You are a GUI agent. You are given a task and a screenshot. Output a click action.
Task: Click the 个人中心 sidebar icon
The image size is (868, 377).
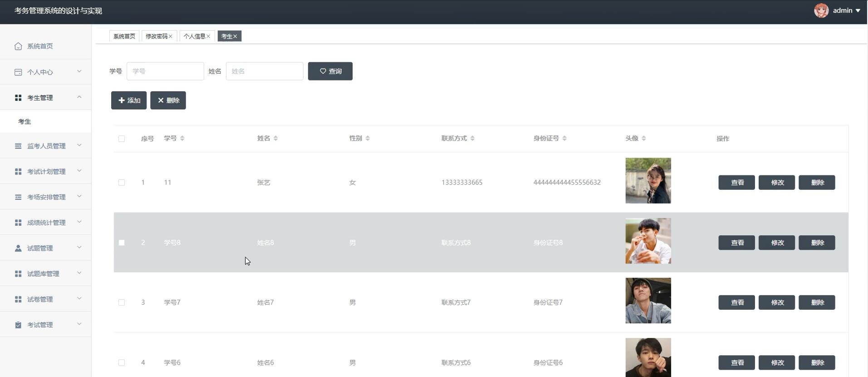click(x=18, y=72)
